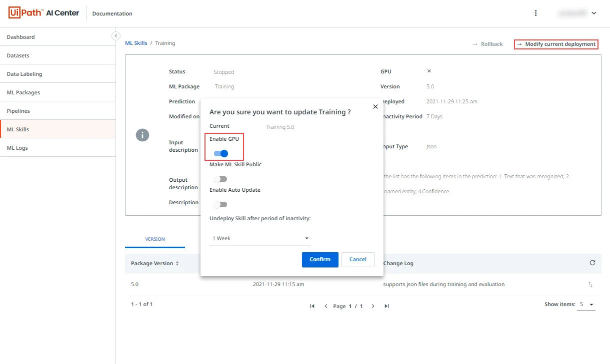Open the Documentation link in header
Image resolution: width=610 pixels, height=364 pixels.
click(x=112, y=13)
